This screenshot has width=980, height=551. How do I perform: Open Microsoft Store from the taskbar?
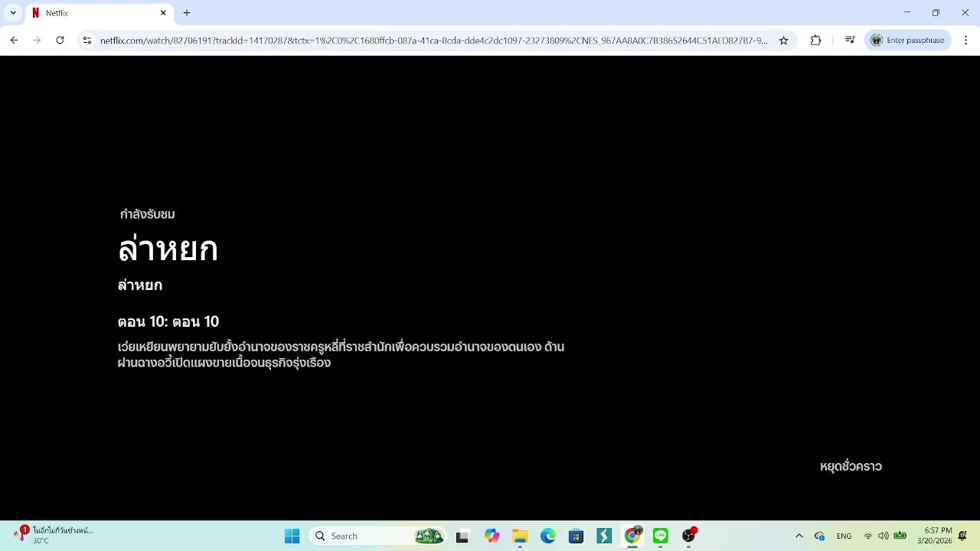click(577, 536)
